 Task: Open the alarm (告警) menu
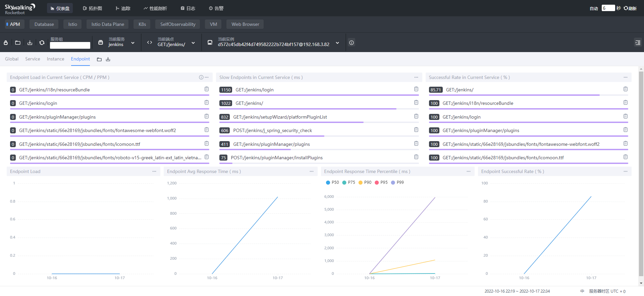[x=216, y=8]
